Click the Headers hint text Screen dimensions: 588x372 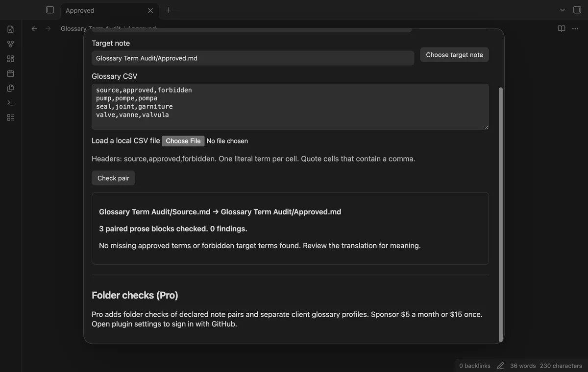point(253,159)
